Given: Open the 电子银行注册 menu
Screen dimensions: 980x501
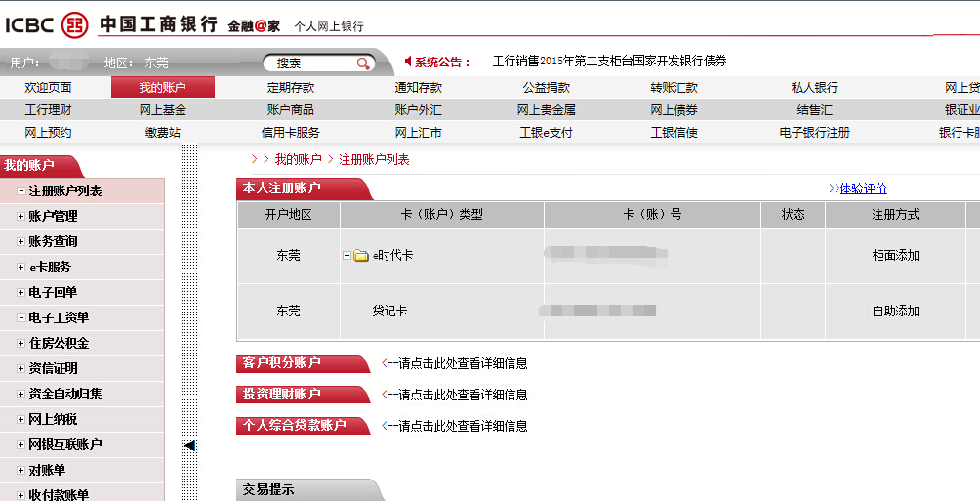Looking at the screenshot, I should [814, 133].
